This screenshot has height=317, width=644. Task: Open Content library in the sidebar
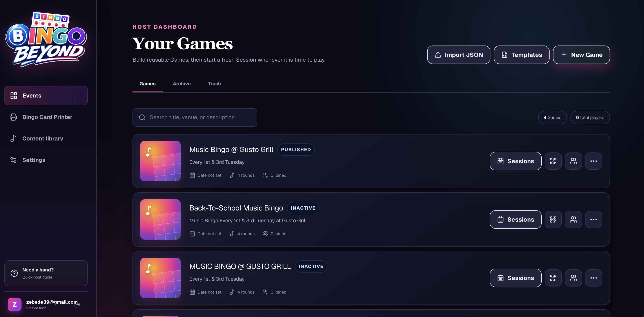[46, 139]
